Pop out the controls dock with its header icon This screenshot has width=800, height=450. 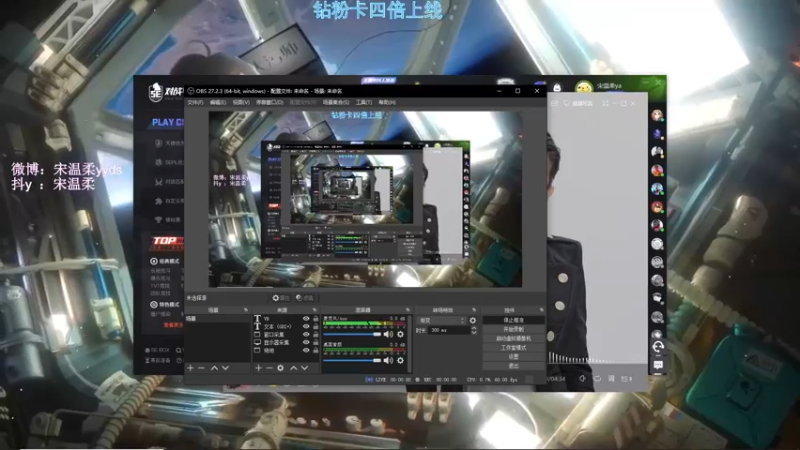[541, 310]
